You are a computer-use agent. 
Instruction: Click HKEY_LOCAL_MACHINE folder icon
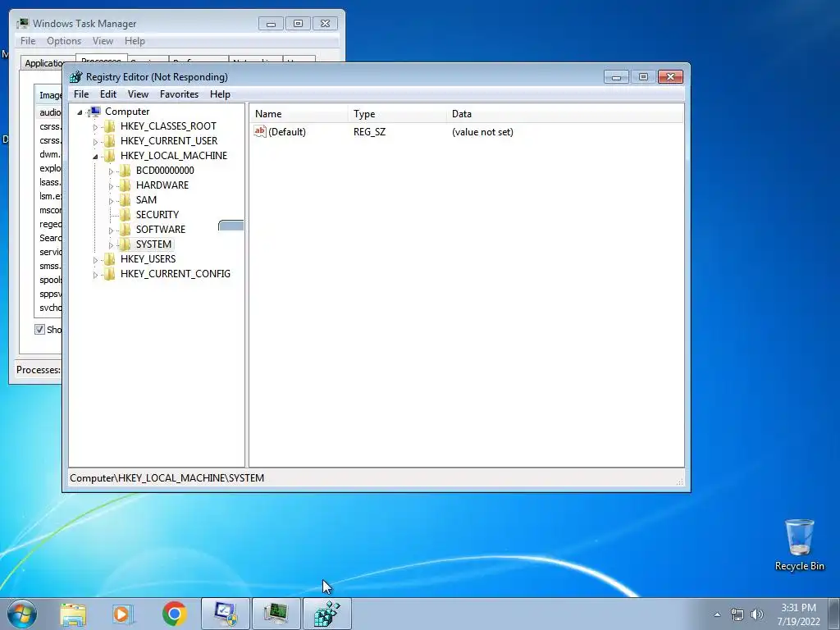tap(109, 156)
